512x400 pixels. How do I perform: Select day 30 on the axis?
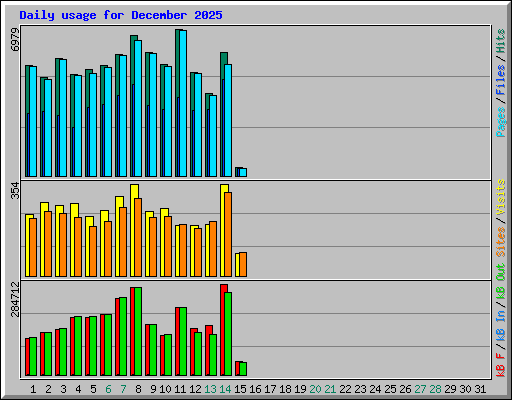(465, 389)
